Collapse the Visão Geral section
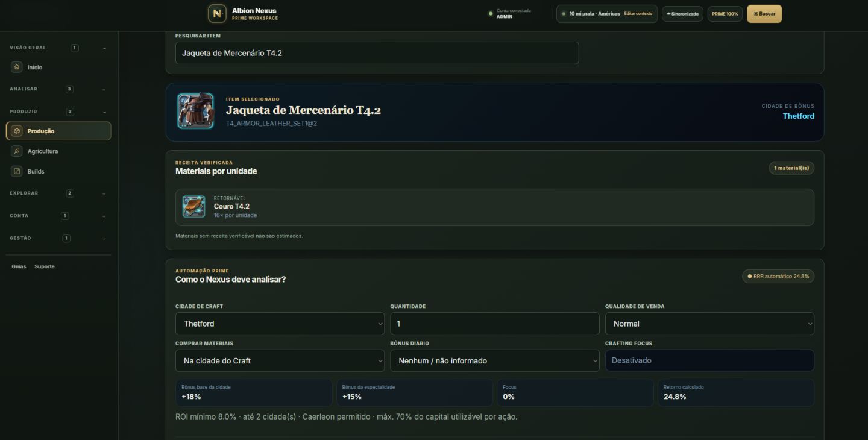 point(104,48)
